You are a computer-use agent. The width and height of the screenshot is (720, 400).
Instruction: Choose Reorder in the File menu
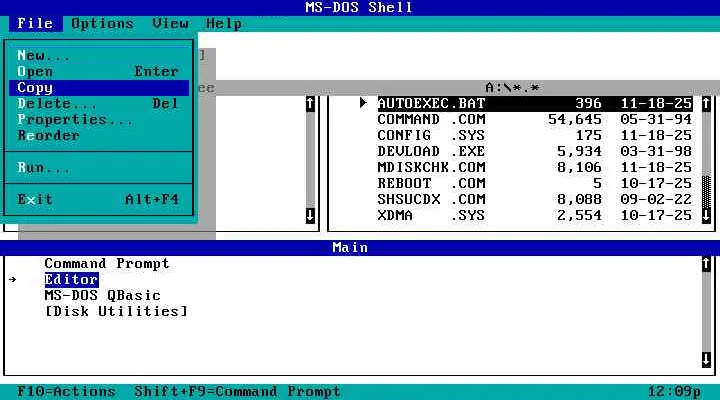99,136
